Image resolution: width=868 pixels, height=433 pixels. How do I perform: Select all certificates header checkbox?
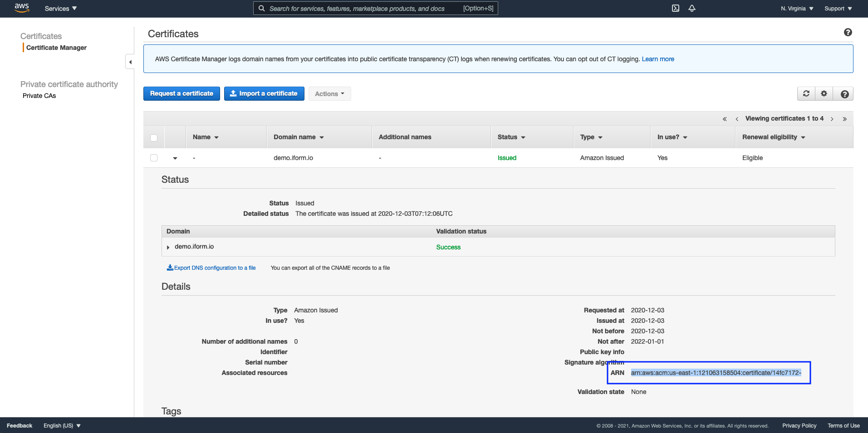[x=154, y=137]
